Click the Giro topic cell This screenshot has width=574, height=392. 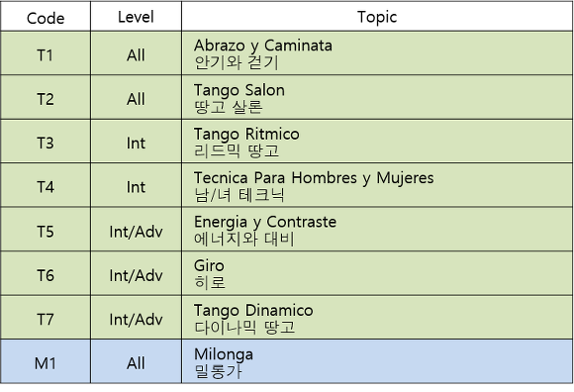(x=377, y=273)
